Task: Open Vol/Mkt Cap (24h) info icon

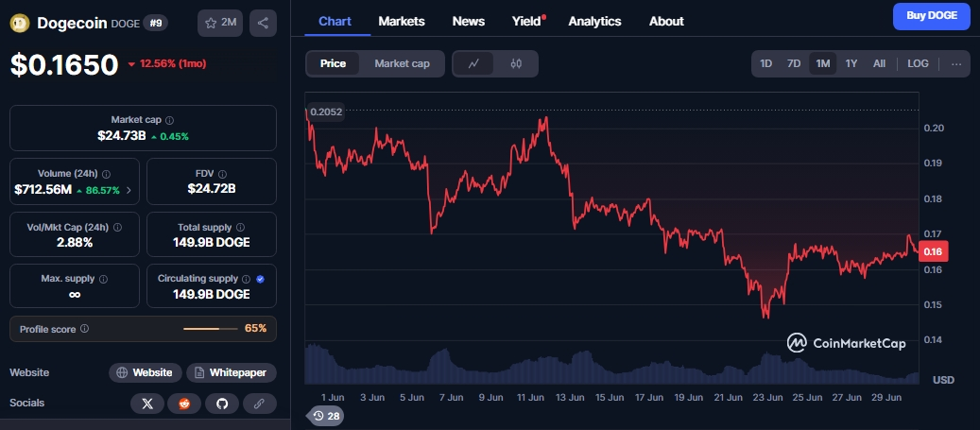Action: coord(117,228)
